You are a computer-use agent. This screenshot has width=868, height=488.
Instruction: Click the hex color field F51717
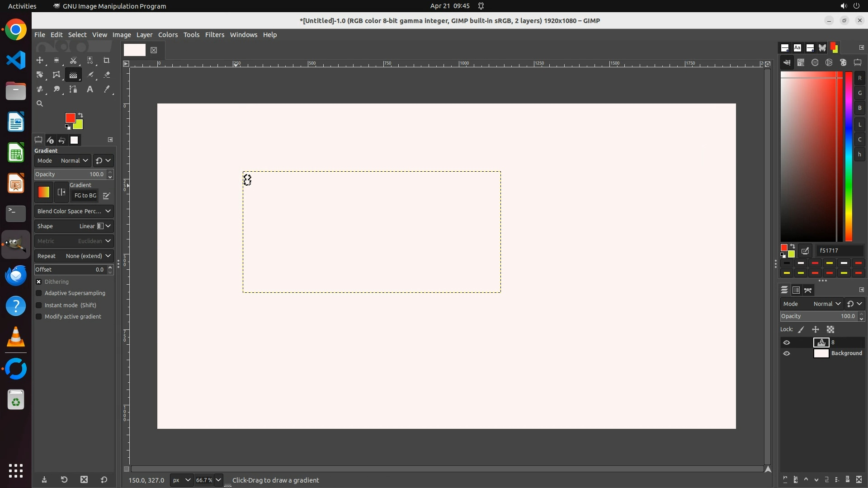click(840, 250)
